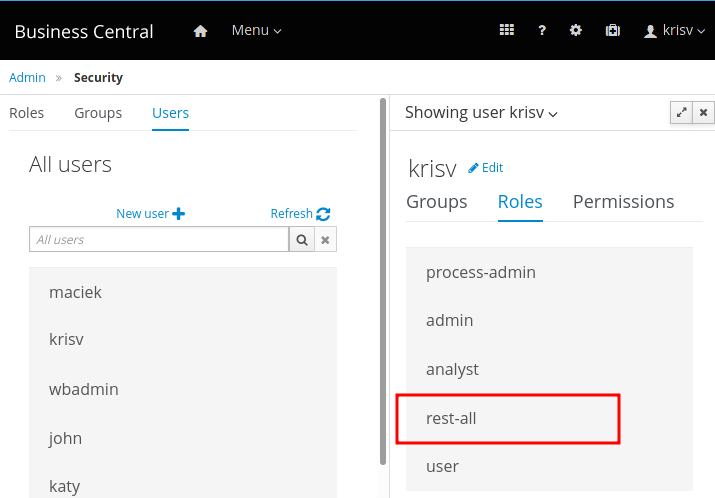Close the krisv user panel
715x498 pixels.
click(x=704, y=113)
